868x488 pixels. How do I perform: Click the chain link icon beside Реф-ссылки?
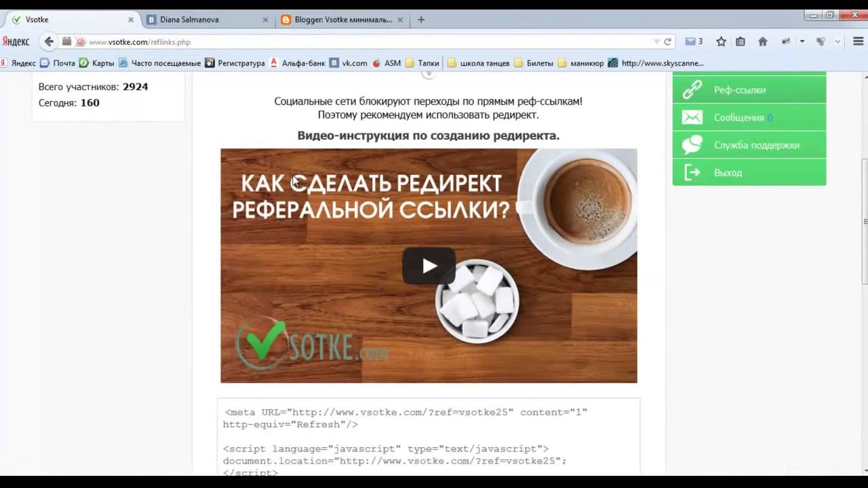[692, 89]
